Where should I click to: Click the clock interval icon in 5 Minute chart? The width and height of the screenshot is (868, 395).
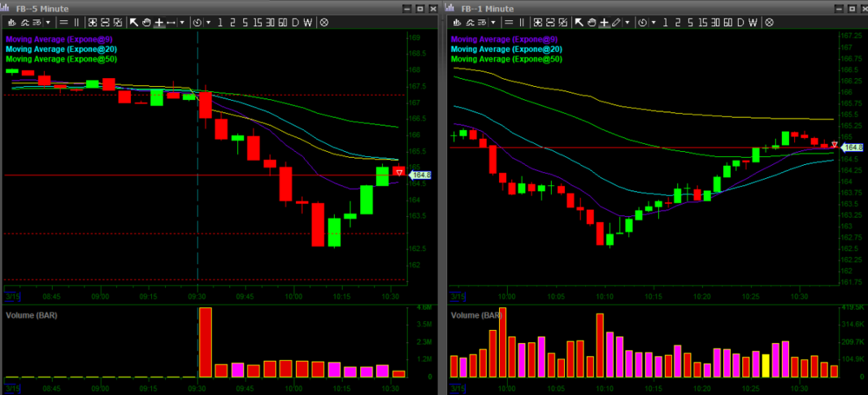[x=197, y=22]
